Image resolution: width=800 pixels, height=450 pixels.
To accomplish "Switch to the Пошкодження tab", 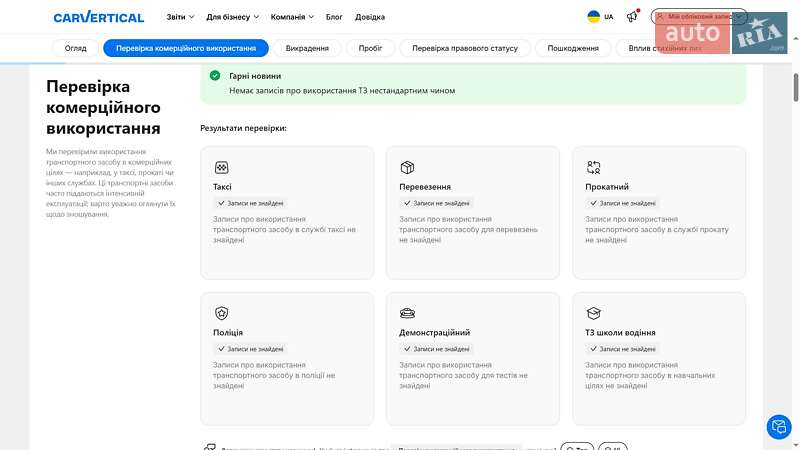I will (573, 48).
